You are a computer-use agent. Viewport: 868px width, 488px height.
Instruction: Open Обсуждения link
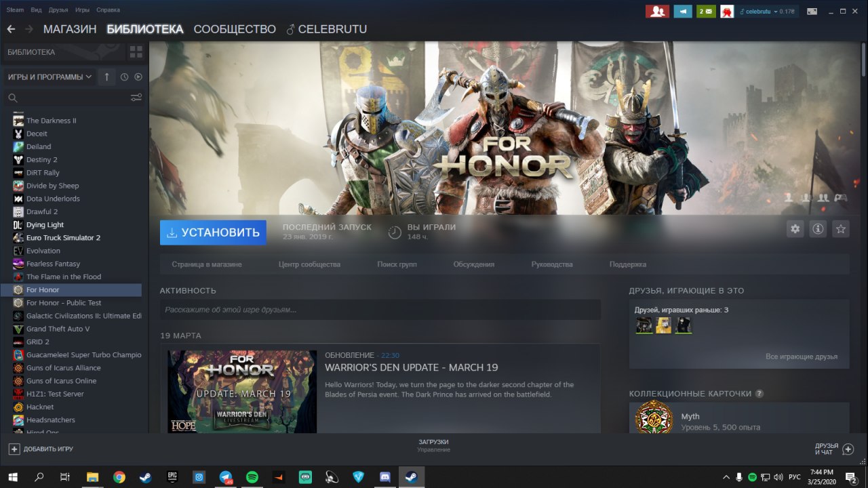click(x=474, y=264)
